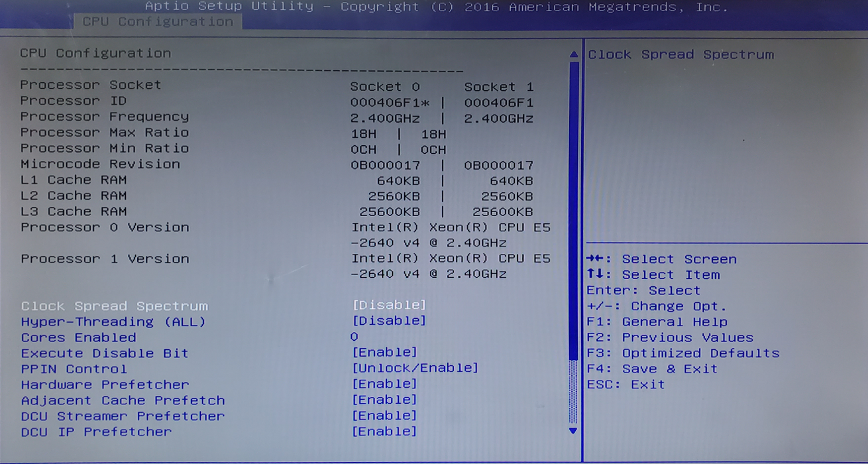Change Execute Disable Bit [Enable] value
868x464 pixels.
point(384,352)
